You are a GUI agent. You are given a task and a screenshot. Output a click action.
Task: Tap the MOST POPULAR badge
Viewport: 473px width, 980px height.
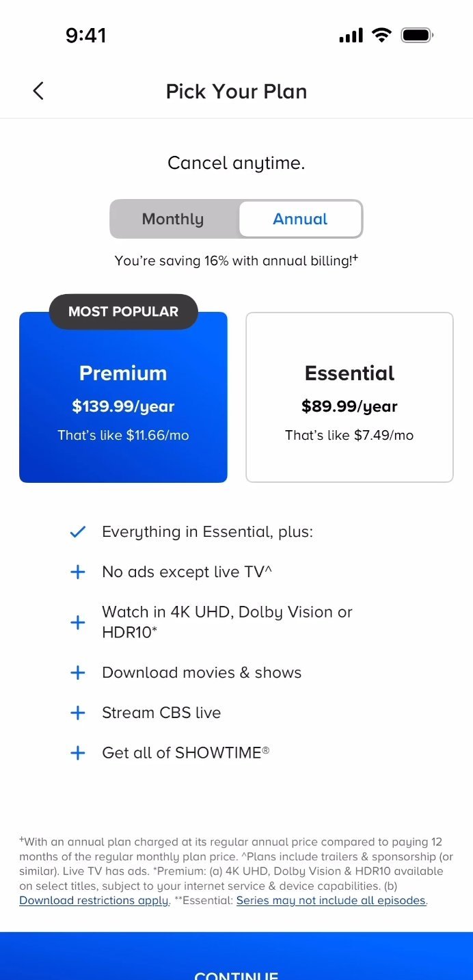click(x=123, y=312)
